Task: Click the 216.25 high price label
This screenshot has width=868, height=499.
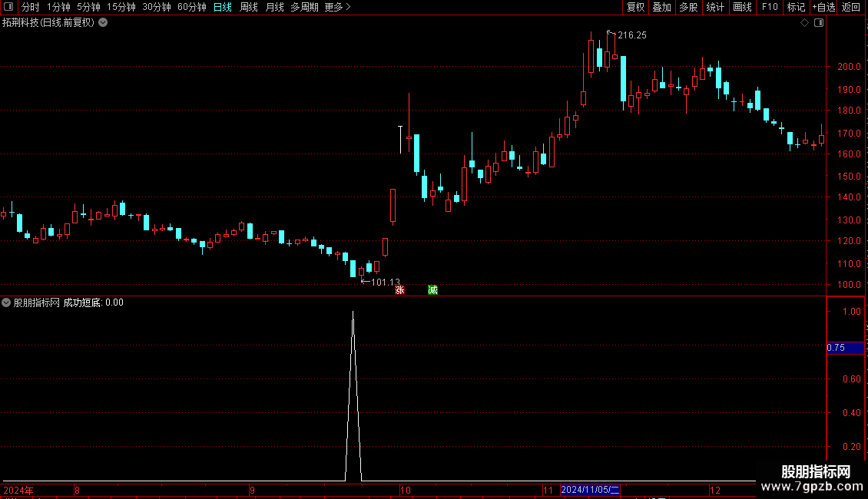Action: coord(632,35)
